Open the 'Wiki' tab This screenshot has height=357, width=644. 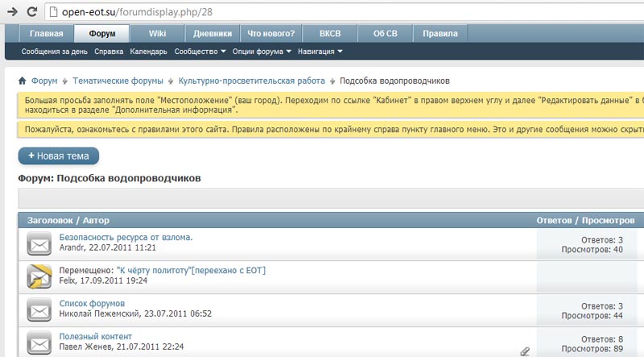tap(157, 33)
